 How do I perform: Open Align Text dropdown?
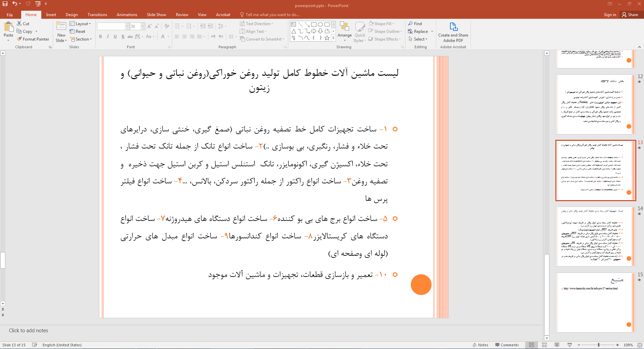click(x=253, y=31)
